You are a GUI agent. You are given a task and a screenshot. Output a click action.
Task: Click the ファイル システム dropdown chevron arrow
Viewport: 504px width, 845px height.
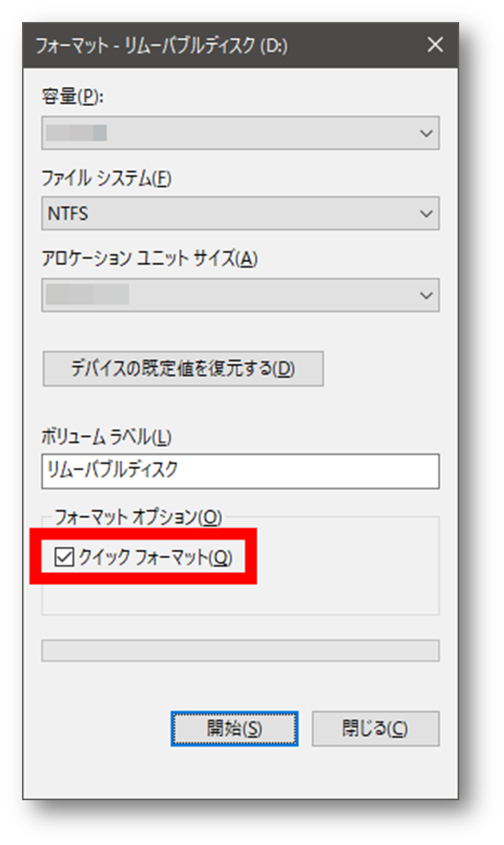click(426, 214)
